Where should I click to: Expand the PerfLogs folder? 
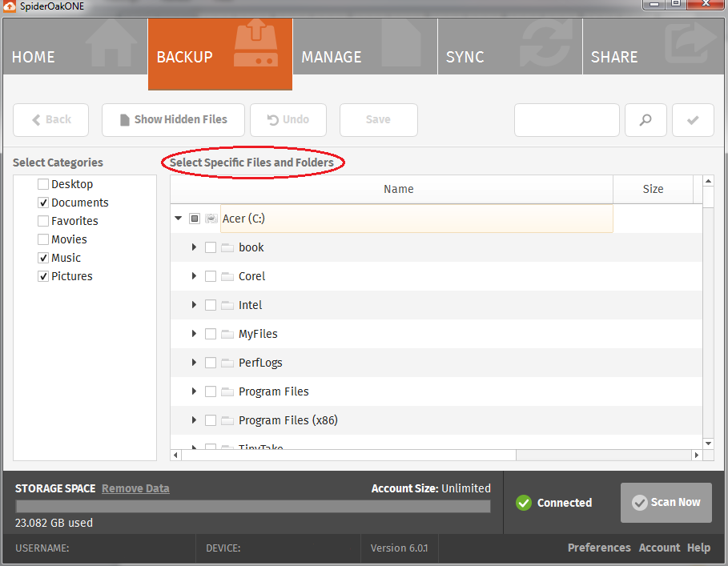[x=194, y=363]
